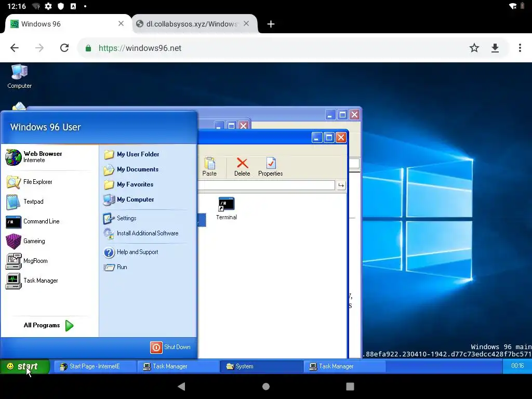This screenshot has height=399, width=532.
Task: Open My Documents folder
Action: [x=131, y=169]
